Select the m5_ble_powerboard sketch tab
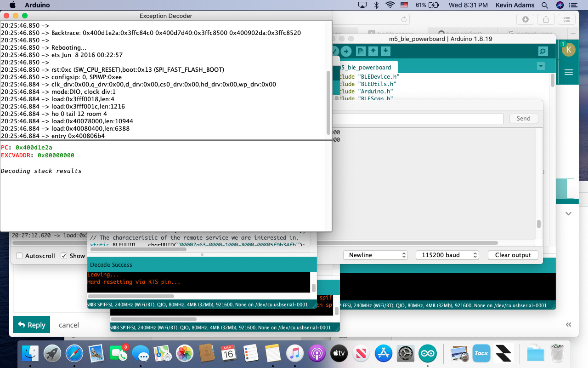 (x=366, y=68)
